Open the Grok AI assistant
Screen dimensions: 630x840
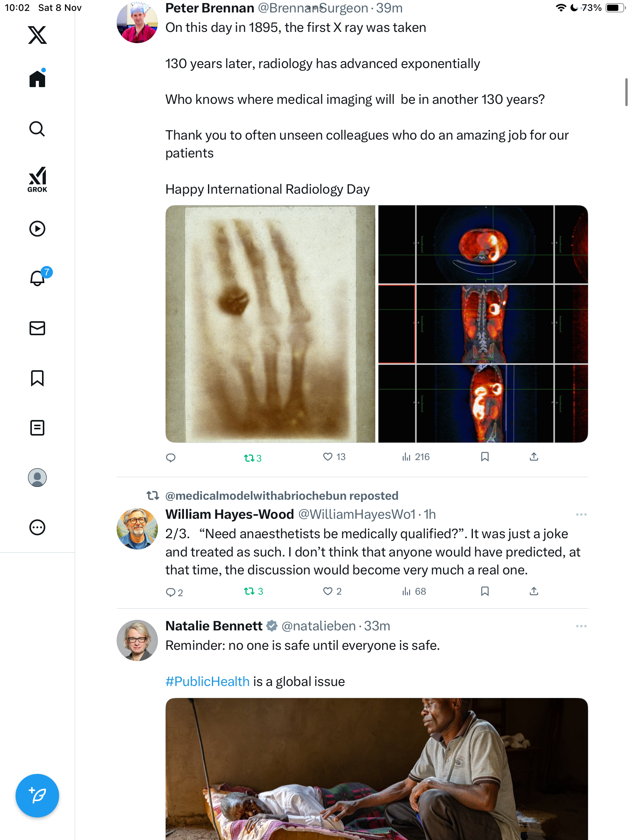point(37,179)
